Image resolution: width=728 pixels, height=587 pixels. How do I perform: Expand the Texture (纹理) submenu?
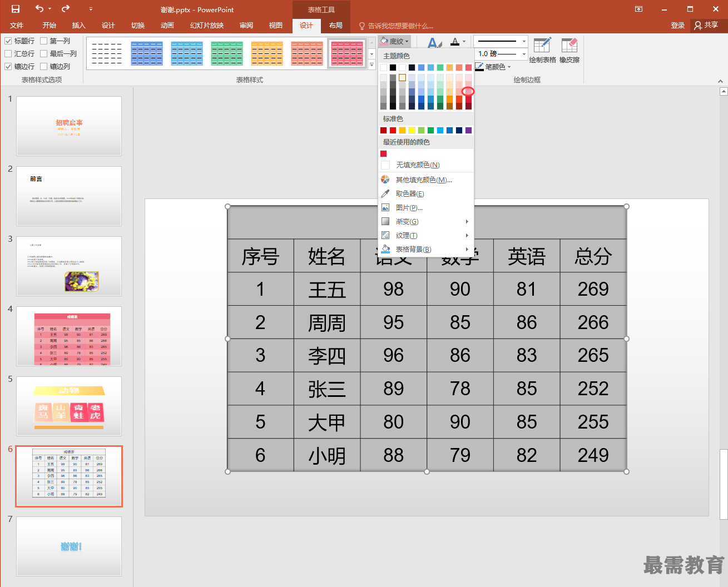tap(426, 235)
